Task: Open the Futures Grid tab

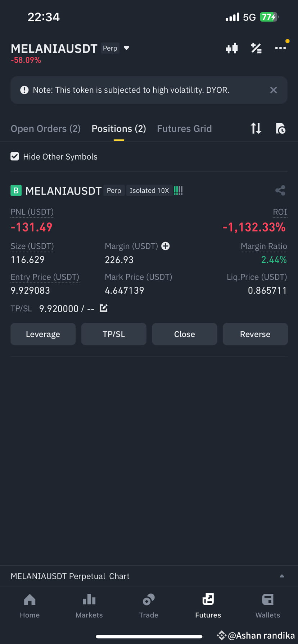Action: coord(184,128)
